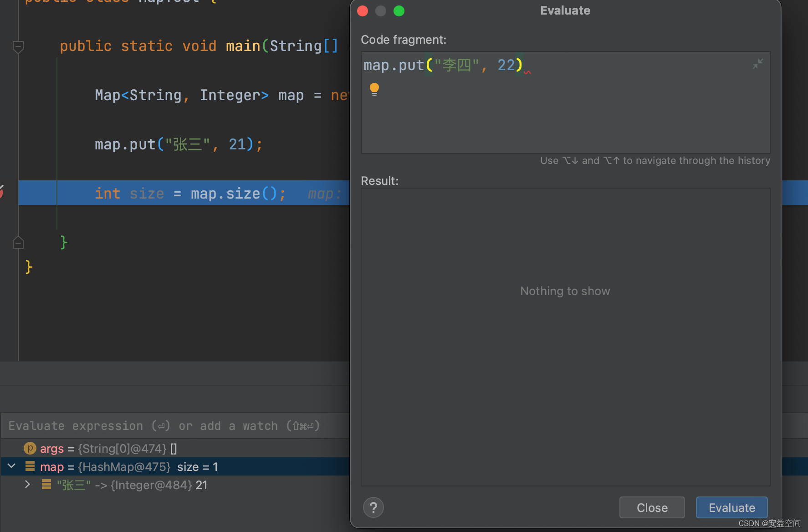The height and width of the screenshot is (532, 808).
Task: Click the Evaluate dialog title bar text
Action: (x=565, y=10)
